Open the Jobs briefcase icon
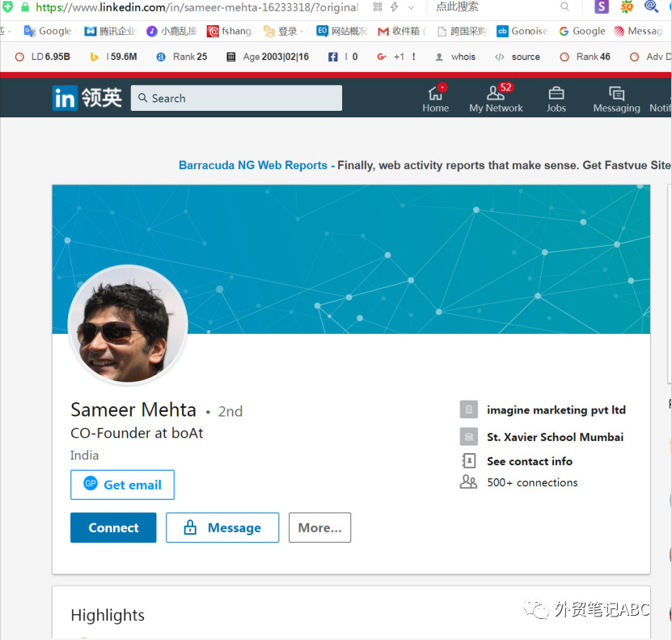This screenshot has width=672, height=640. (x=556, y=98)
